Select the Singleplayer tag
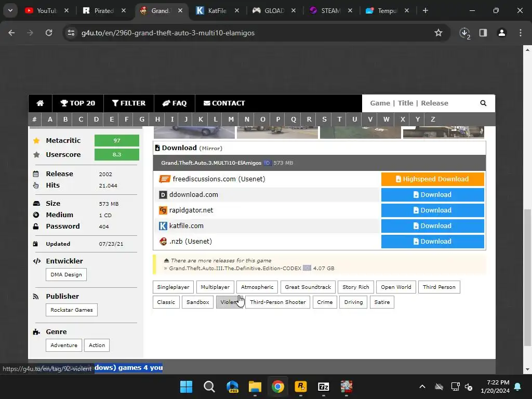532x399 pixels. pos(173,287)
